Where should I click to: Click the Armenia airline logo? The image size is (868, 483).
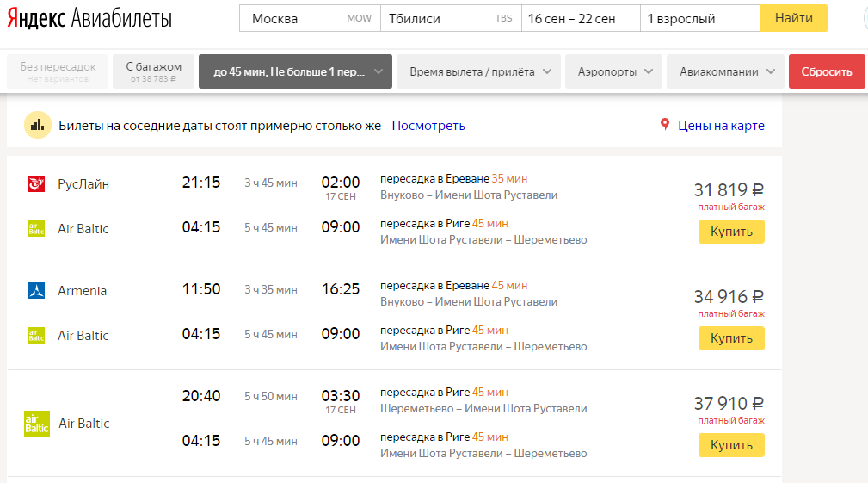click(36, 290)
